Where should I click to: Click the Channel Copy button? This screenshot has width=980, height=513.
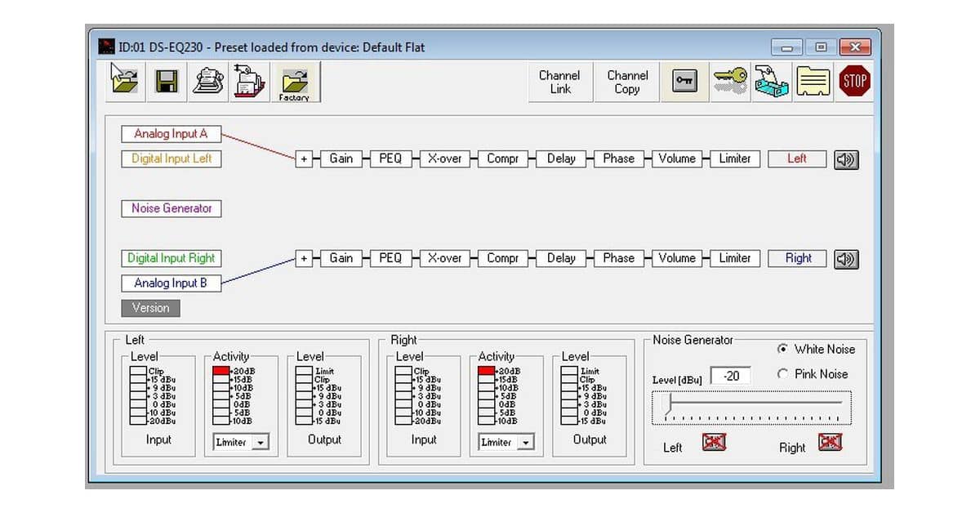pyautogui.click(x=627, y=82)
